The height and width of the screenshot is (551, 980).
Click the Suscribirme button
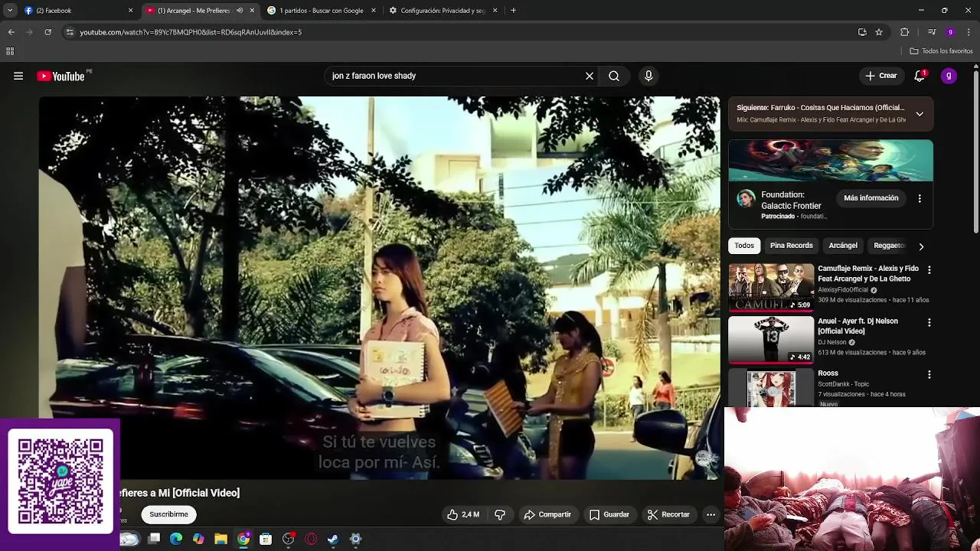tap(168, 514)
